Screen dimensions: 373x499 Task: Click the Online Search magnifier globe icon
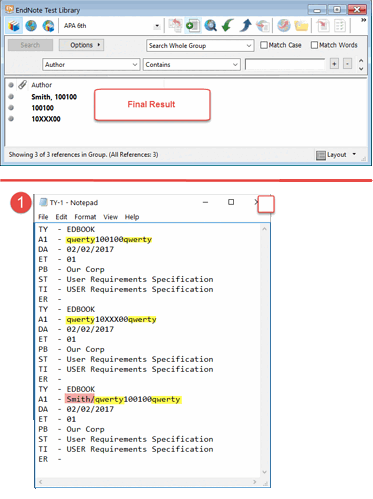211,26
